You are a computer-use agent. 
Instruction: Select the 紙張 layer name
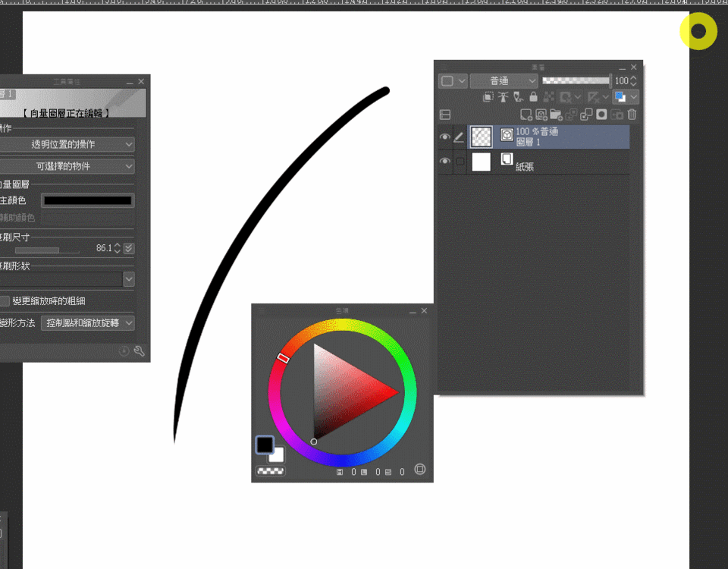click(525, 167)
